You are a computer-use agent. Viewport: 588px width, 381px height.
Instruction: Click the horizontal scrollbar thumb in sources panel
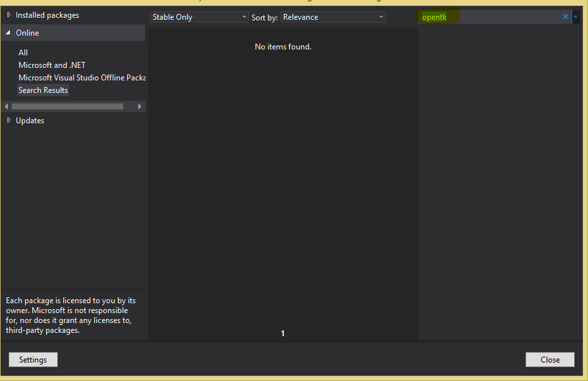tap(68, 106)
